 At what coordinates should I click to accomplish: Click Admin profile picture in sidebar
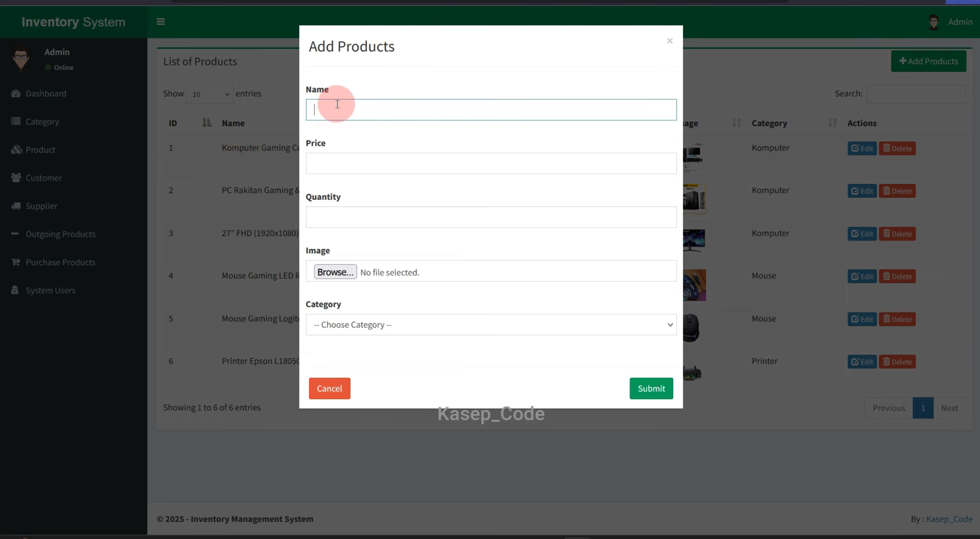21,58
